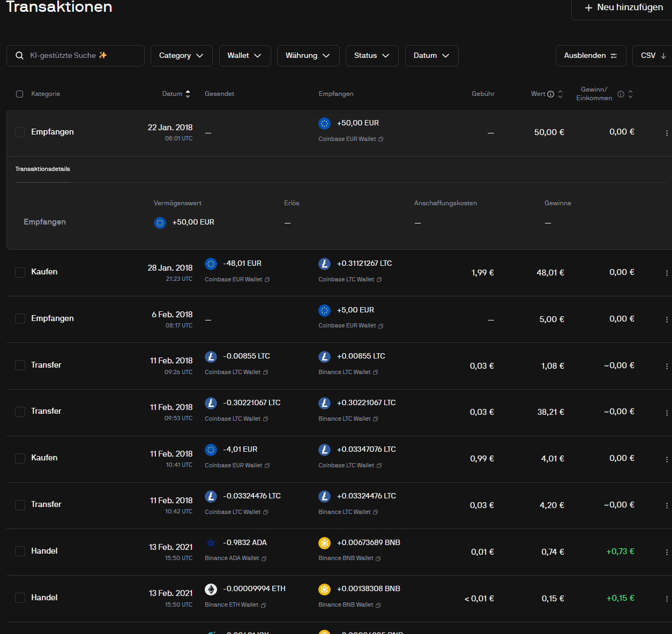
Task: Select the Transaktionsdetails tab
Action: coord(43,169)
